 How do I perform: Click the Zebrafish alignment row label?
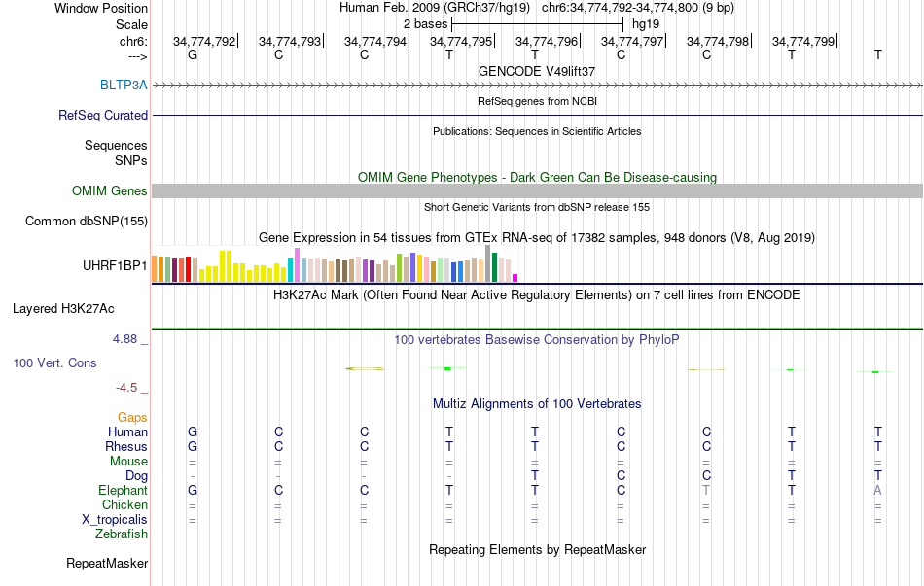[x=122, y=534]
